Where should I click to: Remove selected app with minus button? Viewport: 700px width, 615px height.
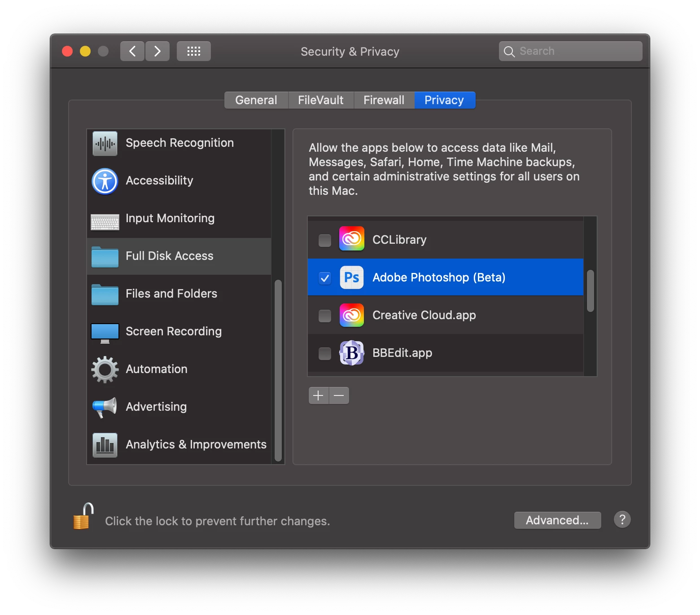tap(339, 395)
